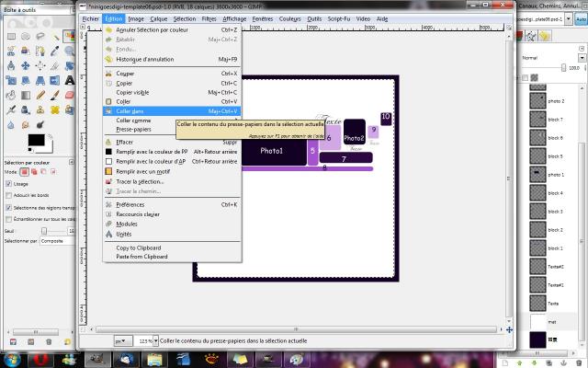Select the Text tool

click(70, 80)
